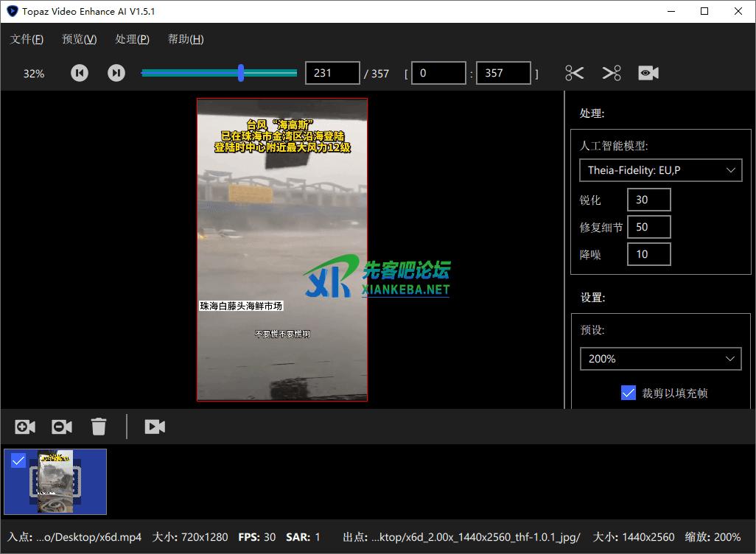This screenshot has width=756, height=554.
Task: Open the Theia-Fidelity AI model dropdown
Action: point(660,170)
